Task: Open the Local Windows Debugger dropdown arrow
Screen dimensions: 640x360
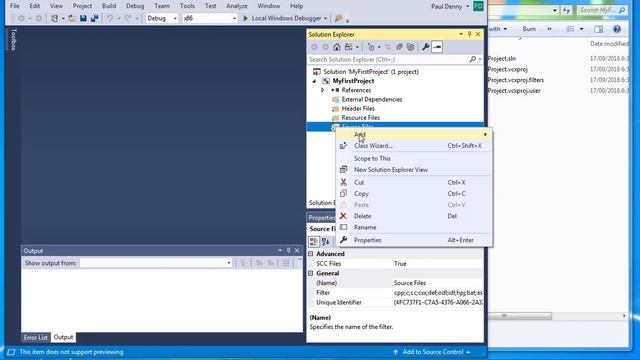Action: pos(326,18)
